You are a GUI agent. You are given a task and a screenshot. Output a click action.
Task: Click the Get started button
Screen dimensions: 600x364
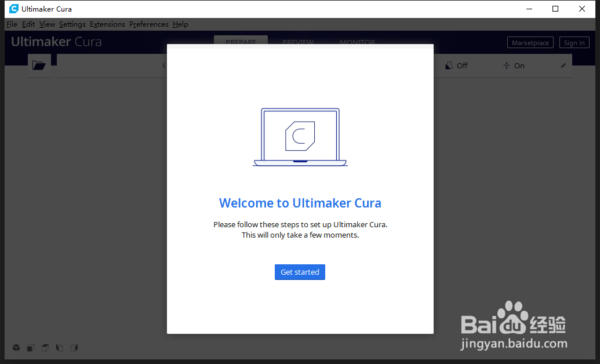[300, 272]
